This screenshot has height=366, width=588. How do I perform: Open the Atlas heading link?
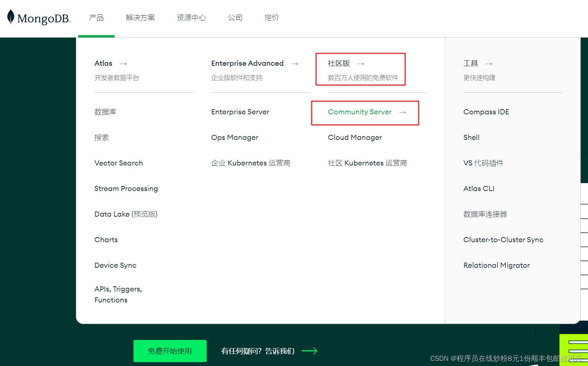(x=103, y=63)
